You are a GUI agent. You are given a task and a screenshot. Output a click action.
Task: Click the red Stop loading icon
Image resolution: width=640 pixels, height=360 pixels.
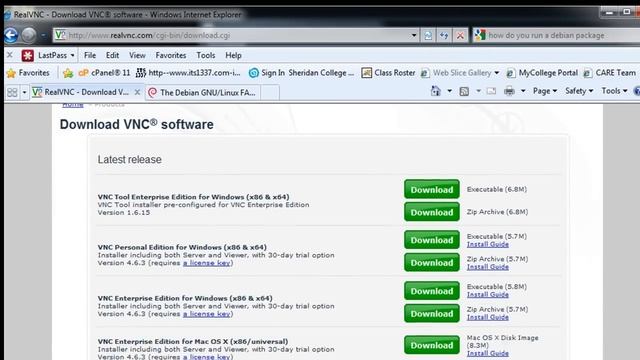click(x=460, y=36)
